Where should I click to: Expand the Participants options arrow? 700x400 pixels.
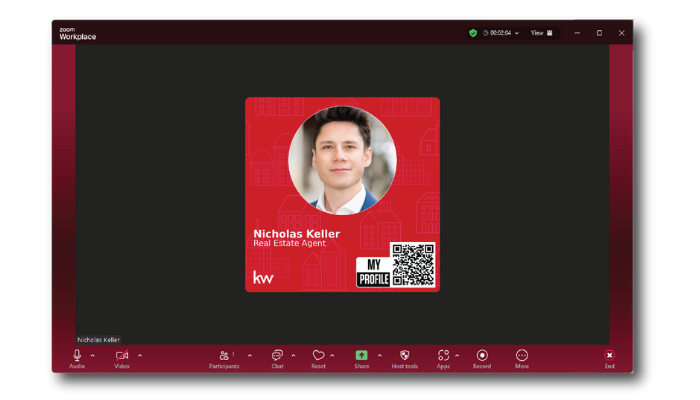point(250,356)
